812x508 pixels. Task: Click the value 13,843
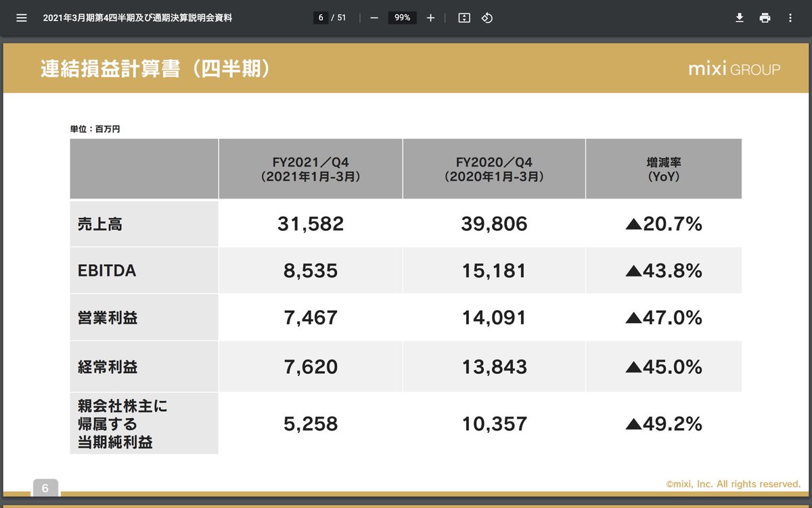[x=494, y=366]
